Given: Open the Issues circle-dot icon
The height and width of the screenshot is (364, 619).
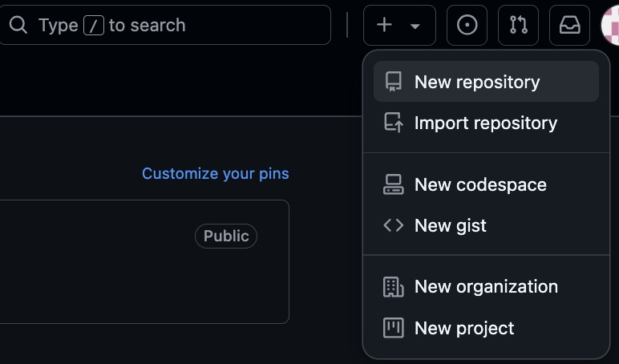Looking at the screenshot, I should tap(467, 26).
